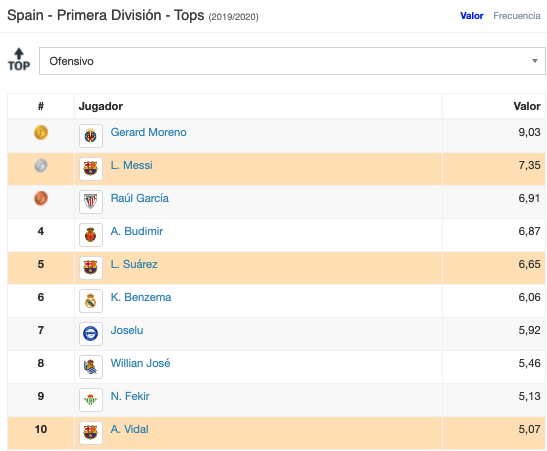Screen dimensions: 547x451
Task: Click the bronze medal rank icon
Action: pos(41,198)
